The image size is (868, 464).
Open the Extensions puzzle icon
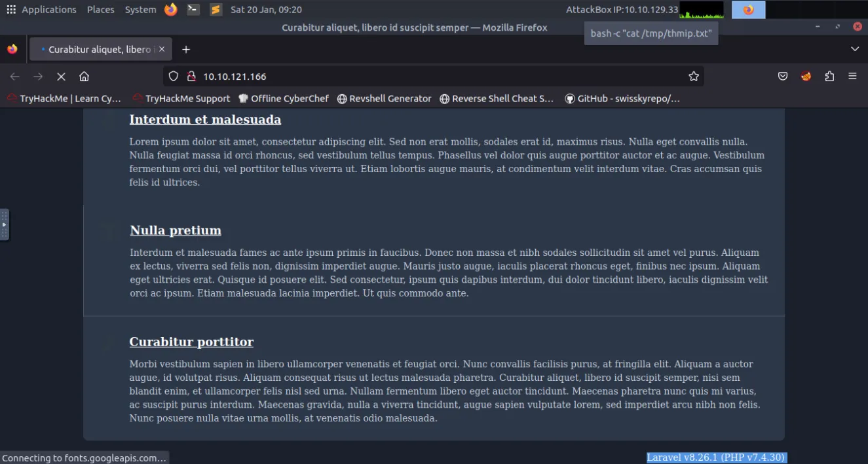click(829, 77)
